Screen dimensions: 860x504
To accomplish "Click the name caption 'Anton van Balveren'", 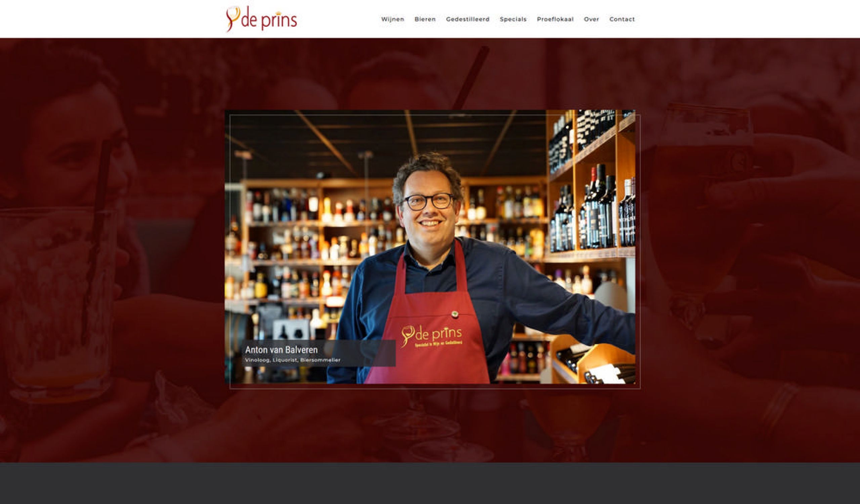I will pos(281,349).
